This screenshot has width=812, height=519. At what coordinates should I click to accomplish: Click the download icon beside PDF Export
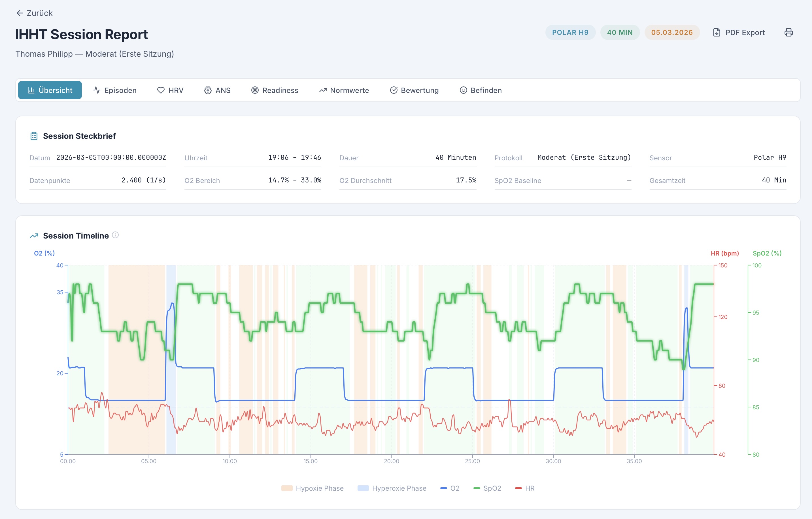[x=717, y=32]
